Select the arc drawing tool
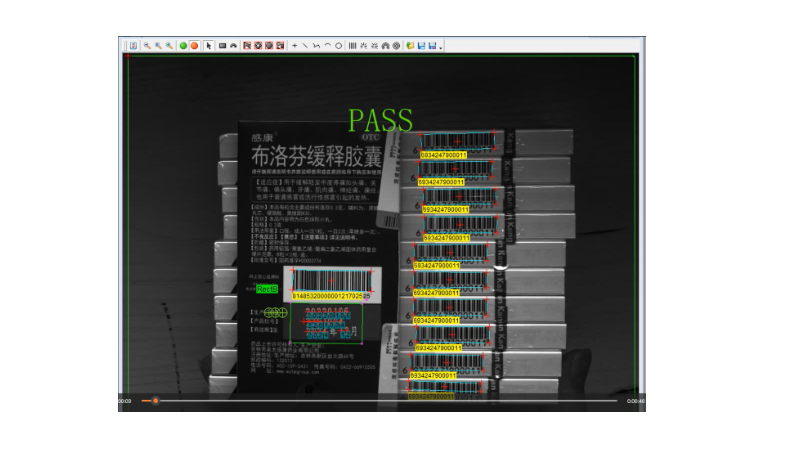Viewport: 800px width, 453px height. pyautogui.click(x=328, y=46)
